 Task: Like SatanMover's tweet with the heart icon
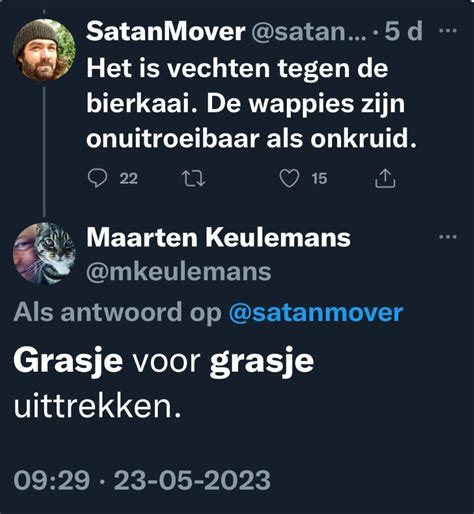click(289, 178)
